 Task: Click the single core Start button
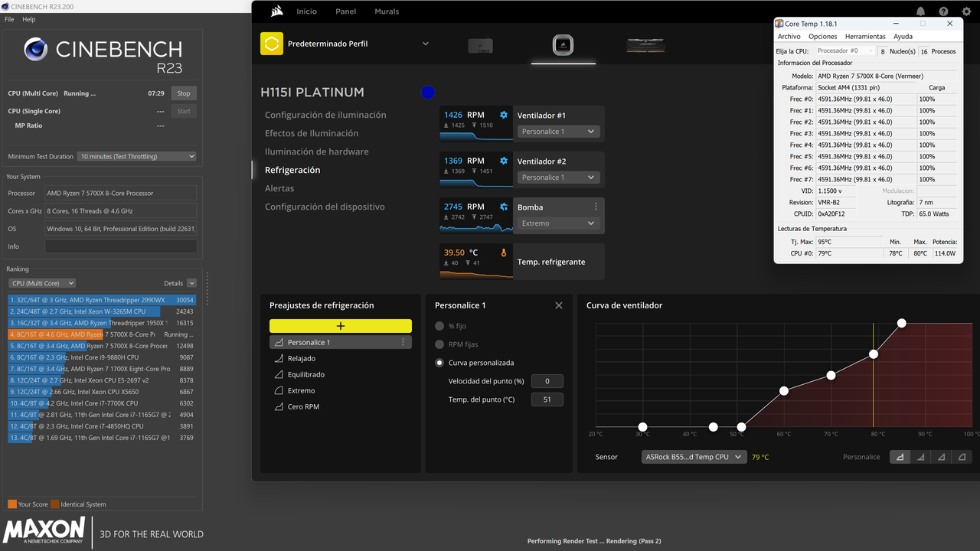point(184,111)
